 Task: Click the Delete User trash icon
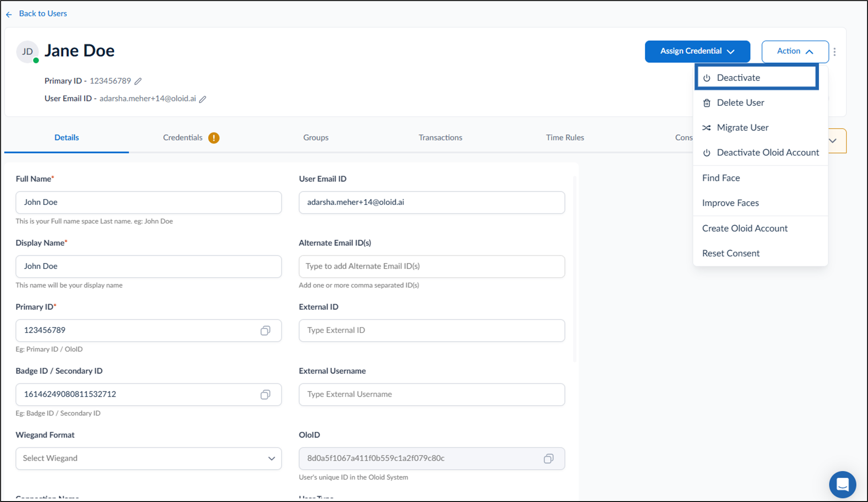click(x=707, y=103)
